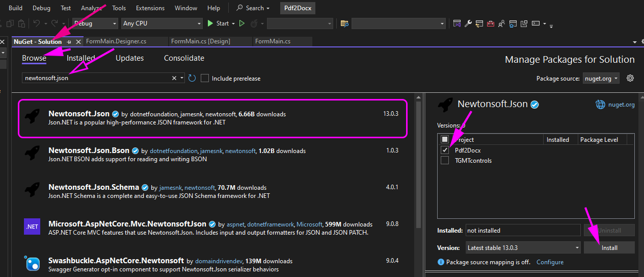Open NuGet settings gear icon
The height and width of the screenshot is (277, 644).
coord(630,78)
